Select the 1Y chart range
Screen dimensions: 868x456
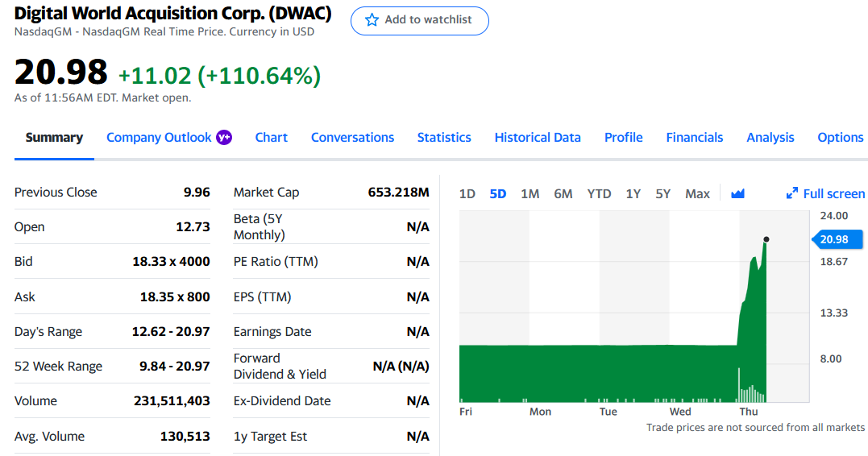coord(633,193)
